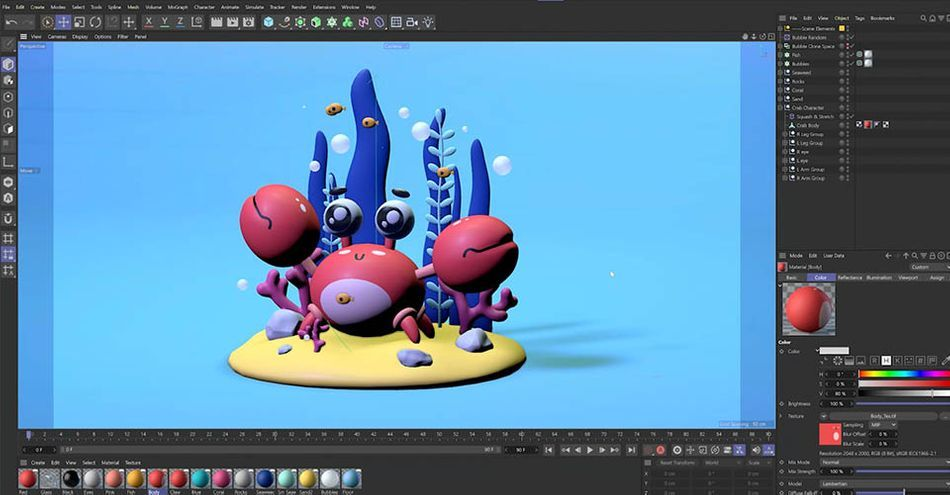Select the Rotate tool in top toolbar

(95, 22)
